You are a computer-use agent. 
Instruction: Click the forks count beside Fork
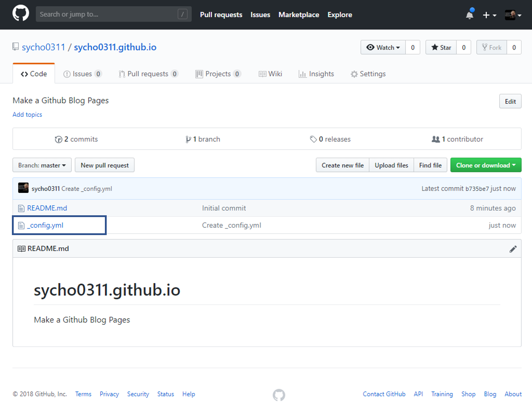click(514, 48)
